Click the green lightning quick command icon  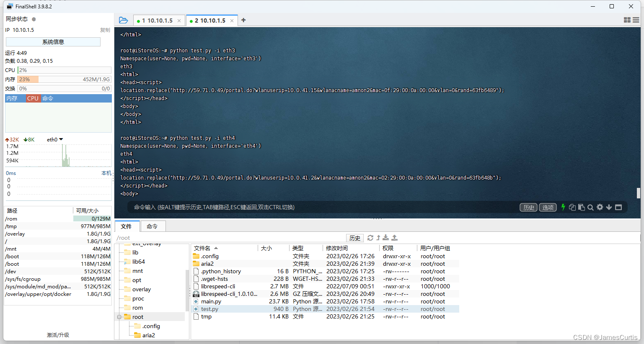pyautogui.click(x=563, y=207)
